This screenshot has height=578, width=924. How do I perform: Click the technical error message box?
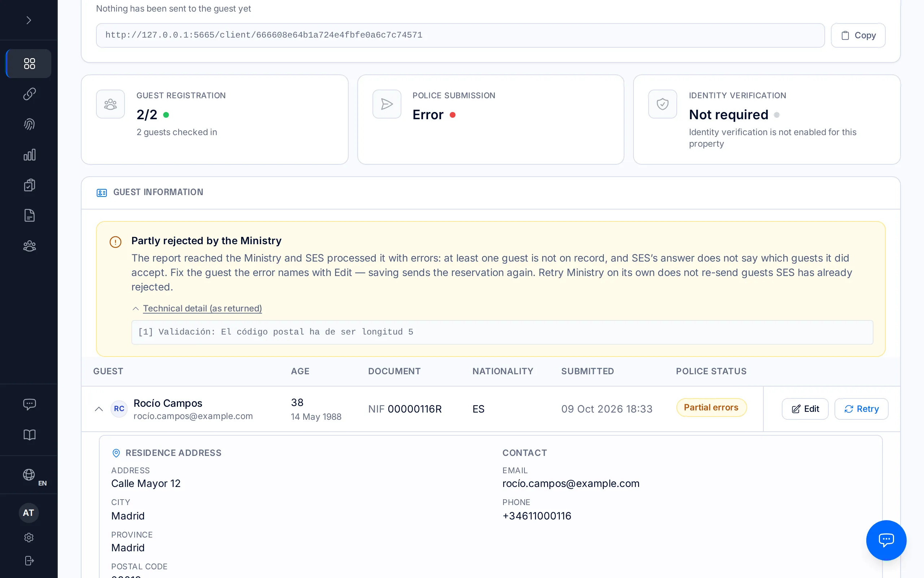coord(502,332)
